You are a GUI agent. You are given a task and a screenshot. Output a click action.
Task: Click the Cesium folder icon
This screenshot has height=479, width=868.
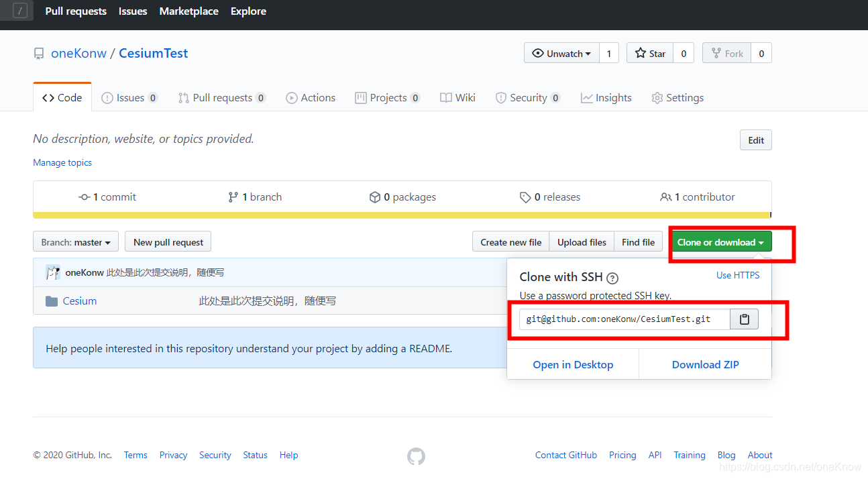coord(52,301)
